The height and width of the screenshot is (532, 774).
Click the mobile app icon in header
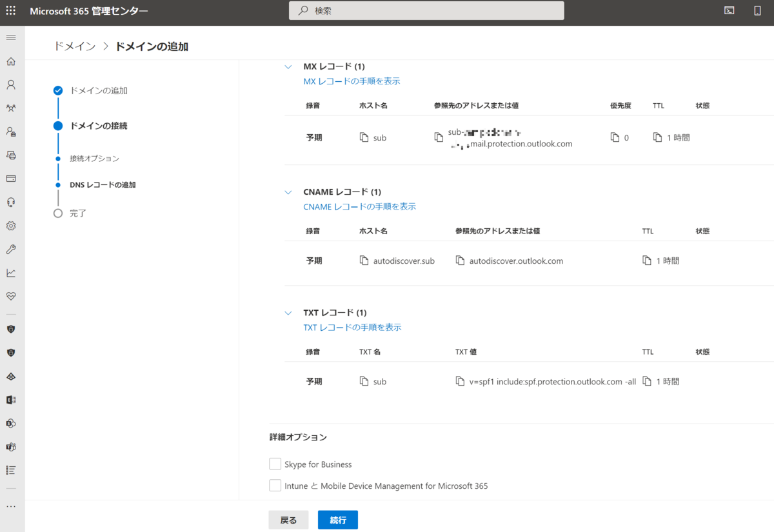coord(757,10)
